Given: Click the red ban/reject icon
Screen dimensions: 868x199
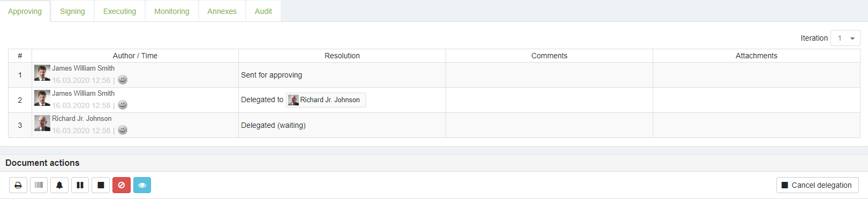Looking at the screenshot, I should point(122,185).
